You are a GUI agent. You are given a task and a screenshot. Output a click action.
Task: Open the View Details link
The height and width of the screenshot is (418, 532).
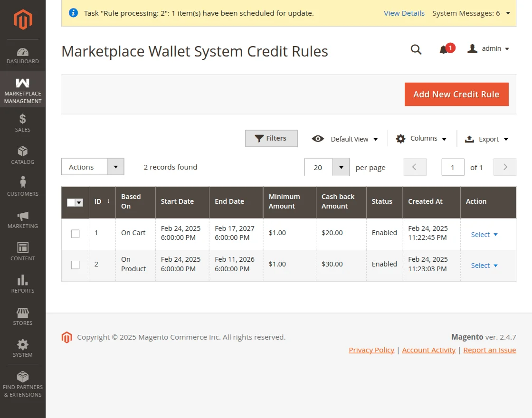click(404, 13)
